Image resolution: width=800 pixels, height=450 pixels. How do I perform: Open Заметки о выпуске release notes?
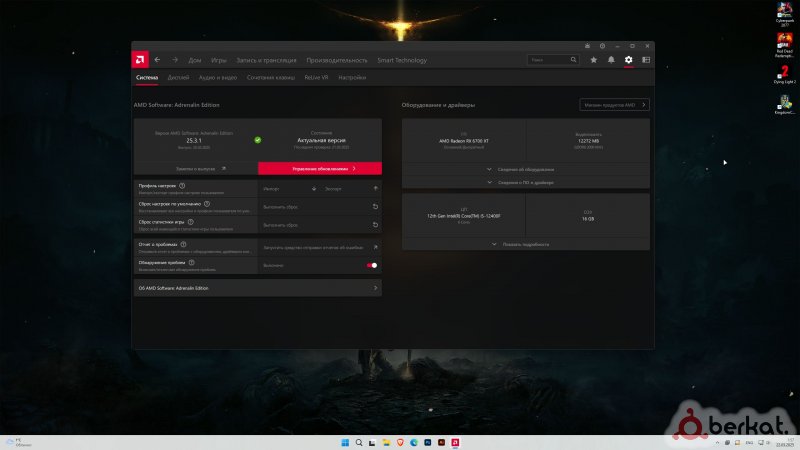(196, 168)
